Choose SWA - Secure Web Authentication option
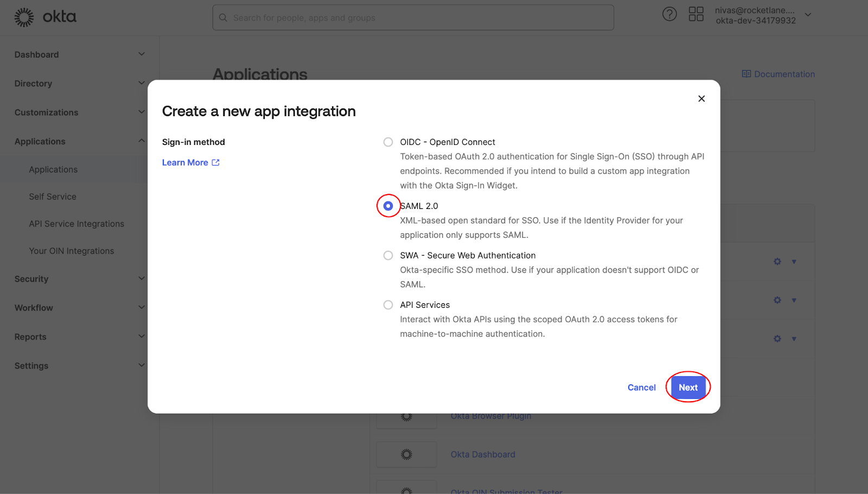868x494 pixels. coord(388,256)
